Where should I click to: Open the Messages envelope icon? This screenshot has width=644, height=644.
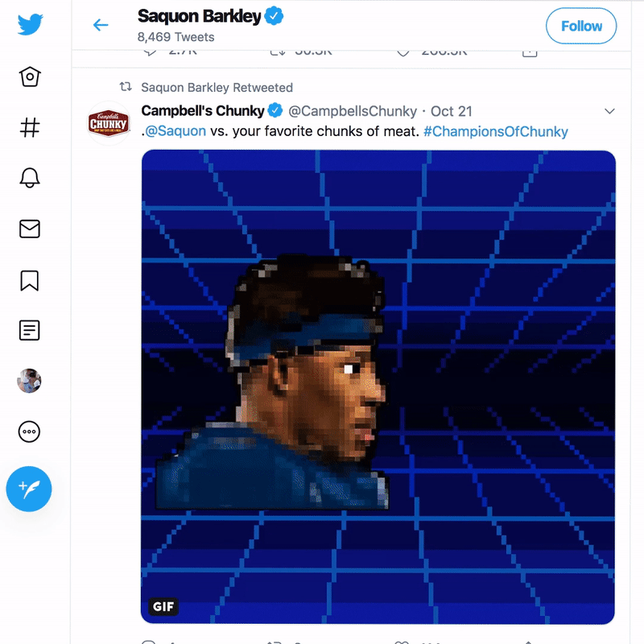pos(30,229)
